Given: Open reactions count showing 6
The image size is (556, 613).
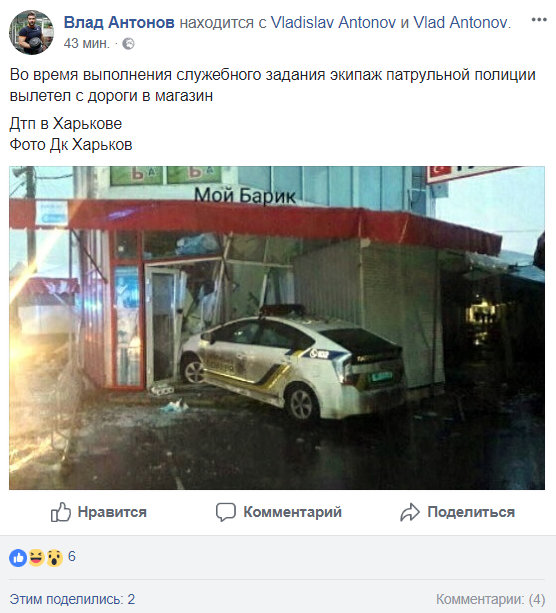Looking at the screenshot, I should click(x=72, y=556).
